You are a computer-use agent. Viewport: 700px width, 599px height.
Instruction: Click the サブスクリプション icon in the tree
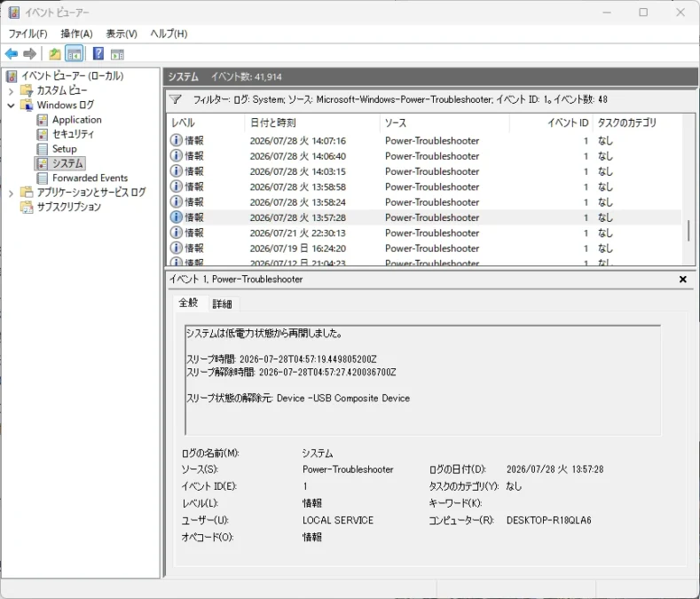(x=27, y=207)
